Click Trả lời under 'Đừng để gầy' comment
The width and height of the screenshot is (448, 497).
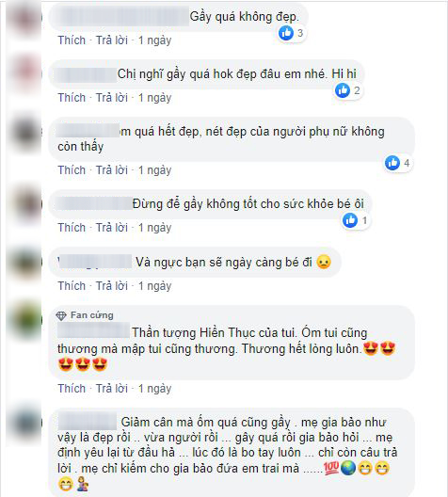pyautogui.click(x=112, y=228)
